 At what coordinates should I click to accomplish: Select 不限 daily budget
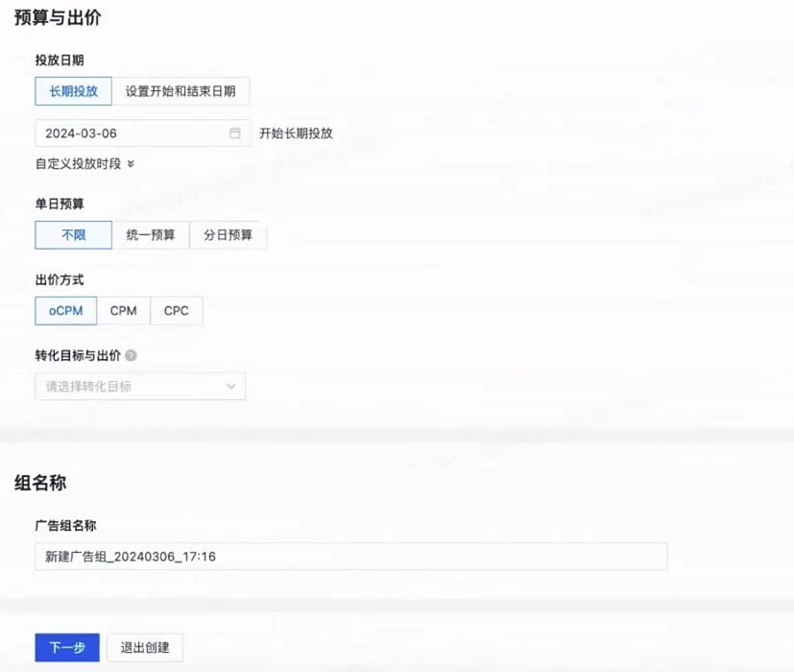pos(72,234)
